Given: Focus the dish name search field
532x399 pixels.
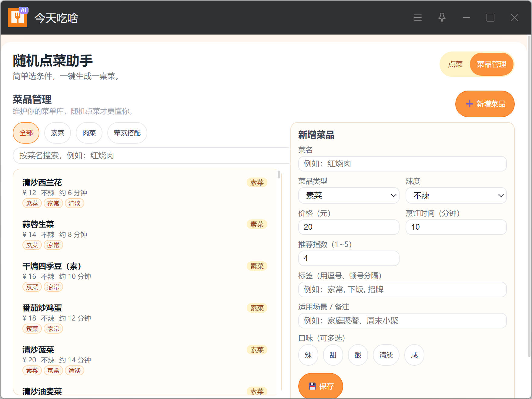Looking at the screenshot, I should point(152,155).
